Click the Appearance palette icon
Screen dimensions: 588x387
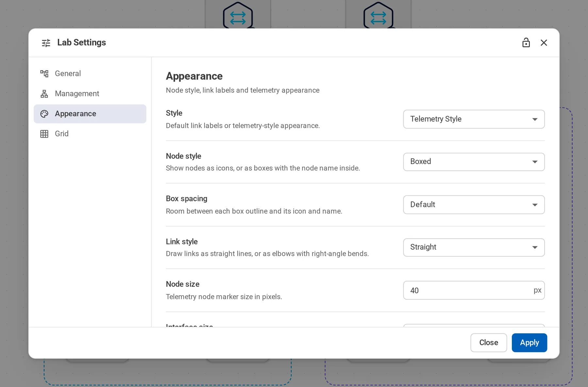[44, 114]
